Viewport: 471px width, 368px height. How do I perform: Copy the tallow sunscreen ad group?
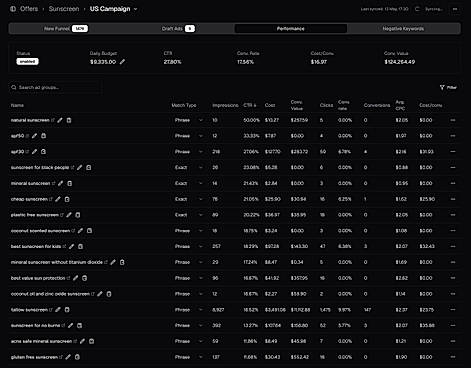tap(67, 310)
